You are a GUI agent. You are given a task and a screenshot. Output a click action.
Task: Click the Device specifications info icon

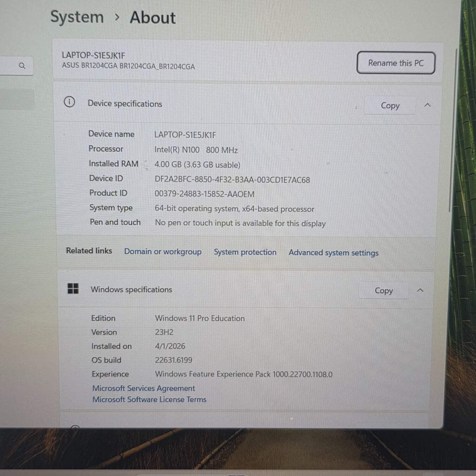click(69, 102)
